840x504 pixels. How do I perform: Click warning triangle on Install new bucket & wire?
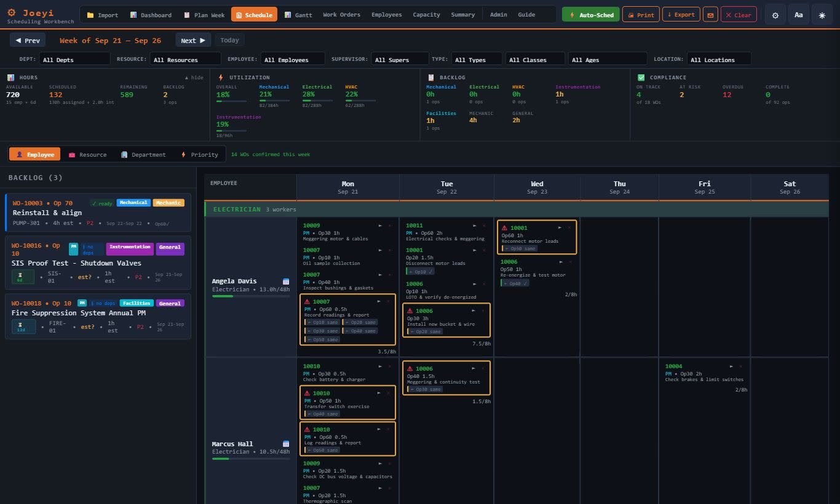coord(410,311)
